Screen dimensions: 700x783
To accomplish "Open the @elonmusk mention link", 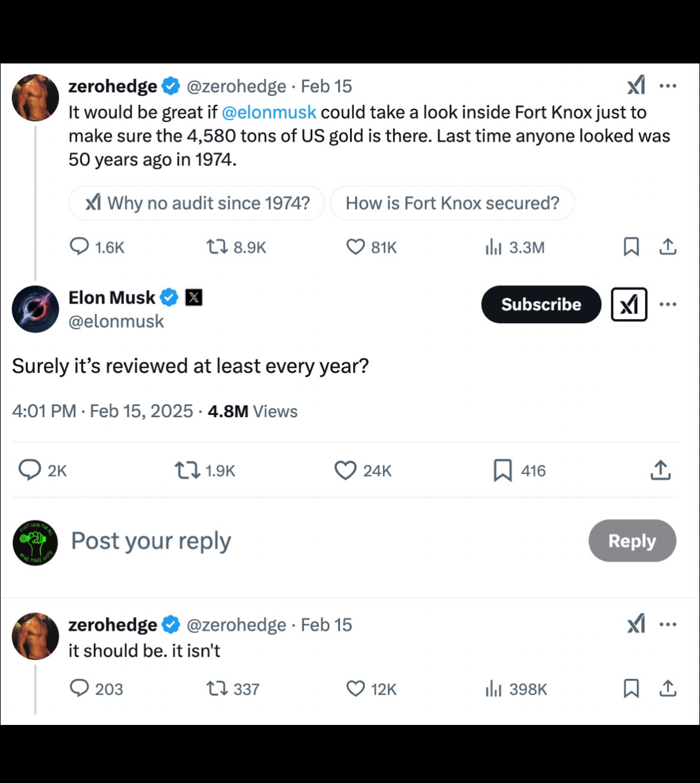I will tap(269, 113).
